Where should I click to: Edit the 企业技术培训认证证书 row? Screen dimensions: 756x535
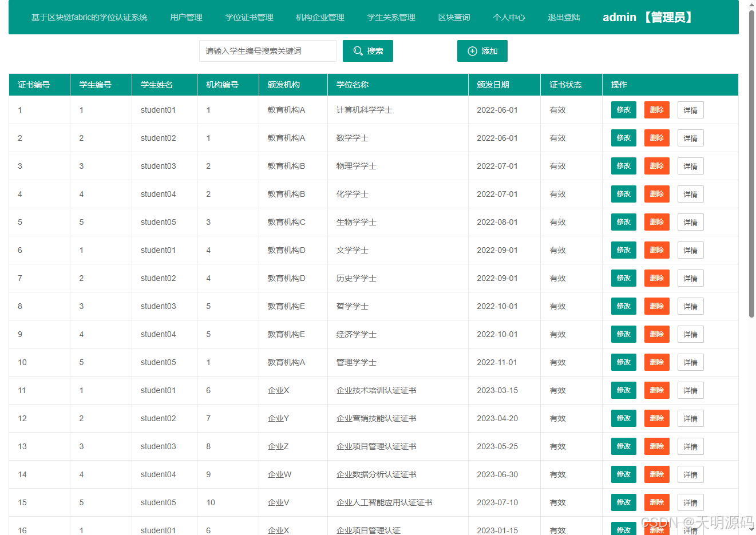624,390
